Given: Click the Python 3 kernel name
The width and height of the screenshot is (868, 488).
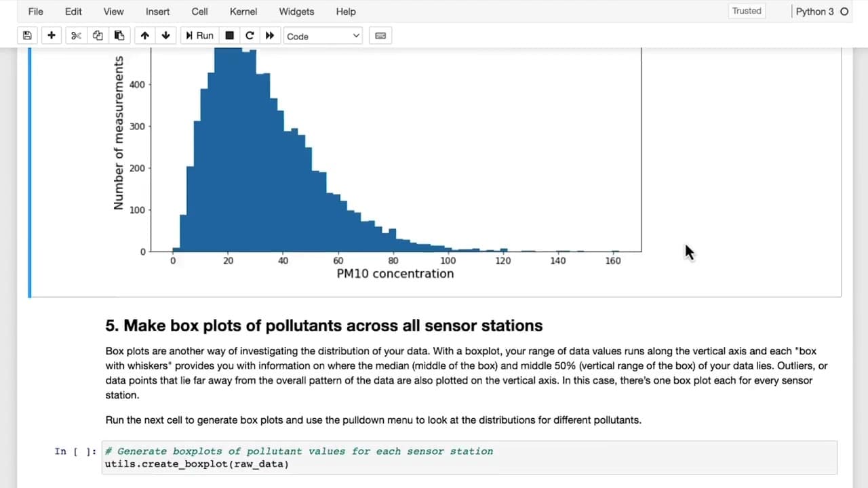Looking at the screenshot, I should click(x=815, y=12).
